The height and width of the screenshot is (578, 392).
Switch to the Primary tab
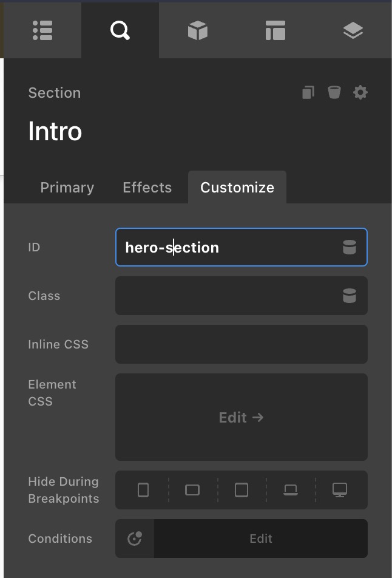tap(67, 188)
